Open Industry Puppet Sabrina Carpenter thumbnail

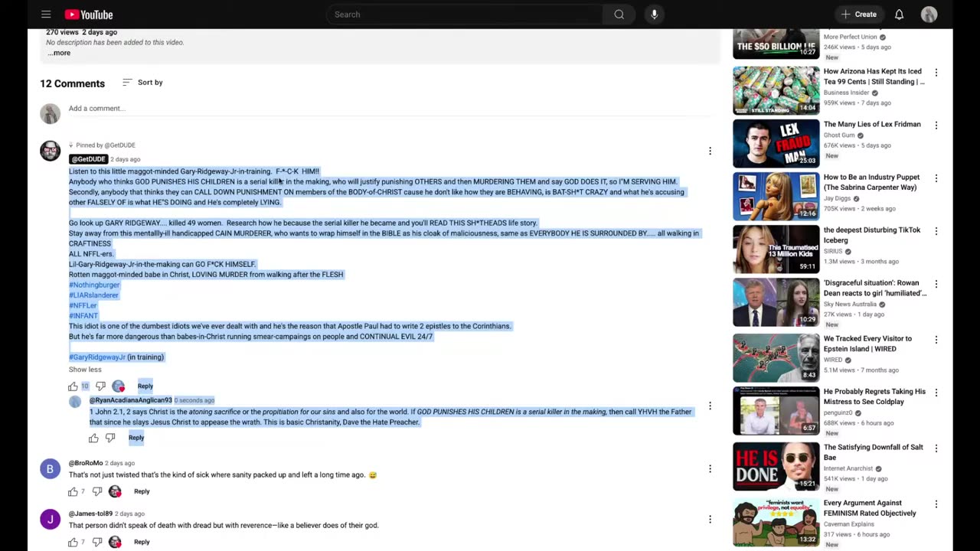point(776,196)
